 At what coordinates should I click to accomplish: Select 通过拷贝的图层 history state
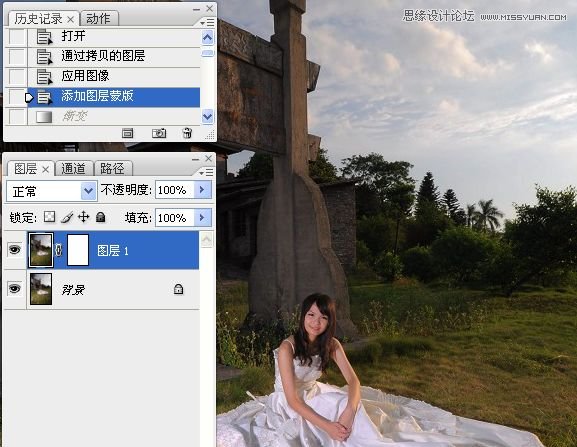point(114,57)
